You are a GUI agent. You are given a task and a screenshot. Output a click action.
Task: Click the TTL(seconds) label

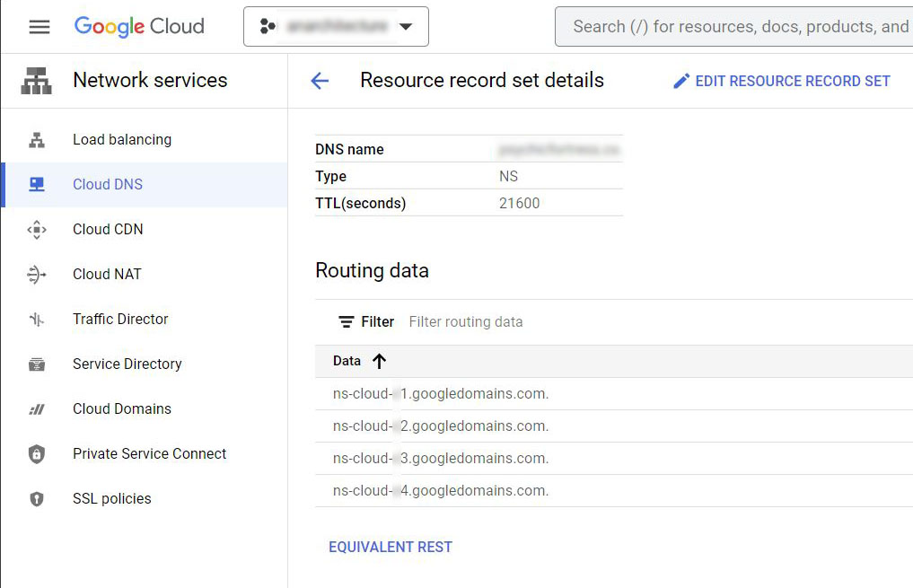(x=360, y=203)
